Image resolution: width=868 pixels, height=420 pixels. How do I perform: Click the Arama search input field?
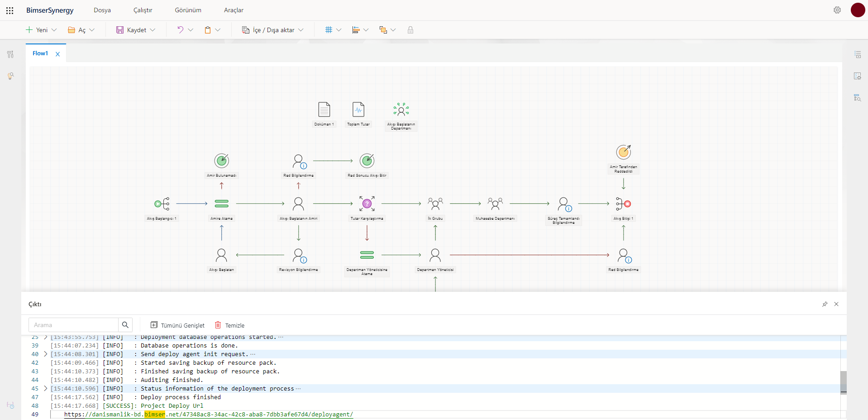click(x=73, y=325)
